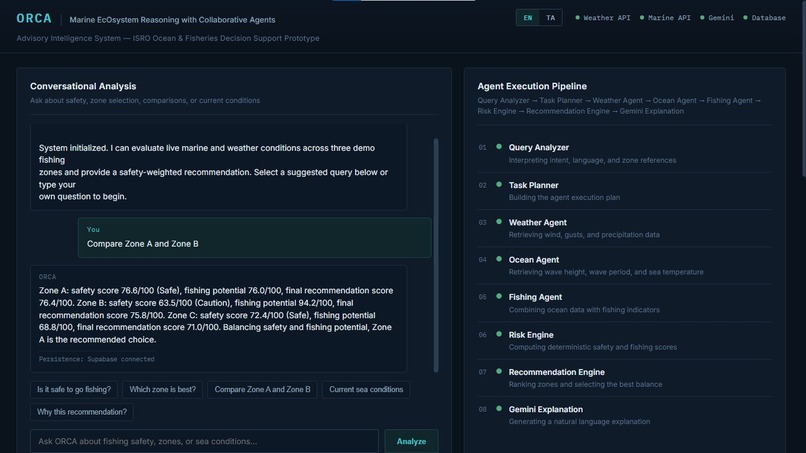Viewport: 806px width, 453px height.
Task: Select the Query Analyzer pipeline step title
Action: (x=539, y=148)
